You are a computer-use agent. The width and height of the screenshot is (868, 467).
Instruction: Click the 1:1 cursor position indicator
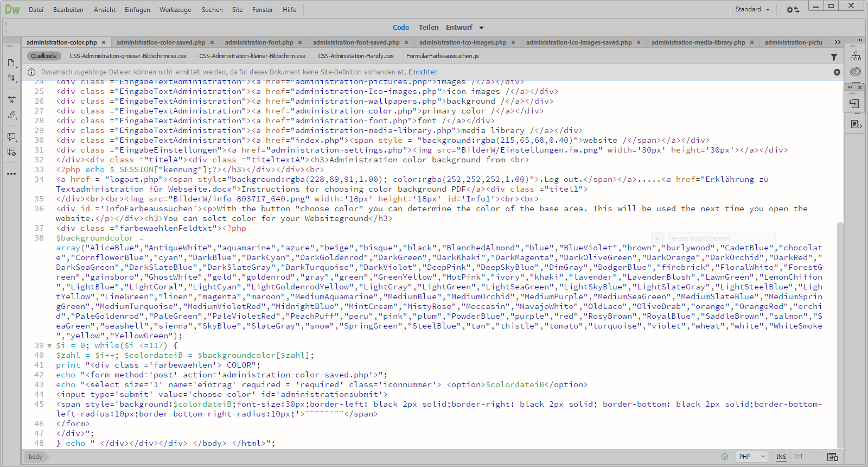799,457
